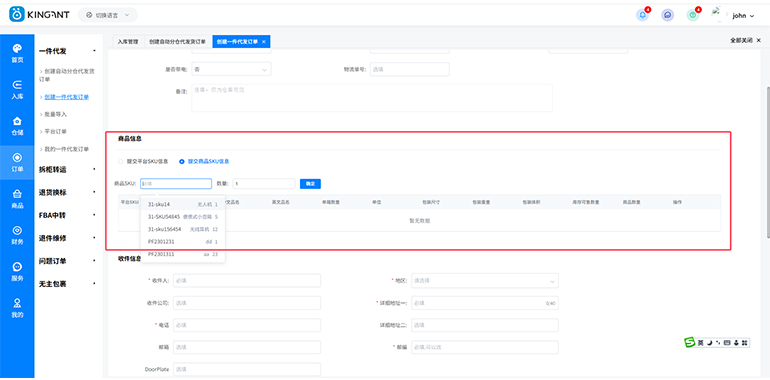770x380 pixels.
Task: Click the blue 确定 button
Action: (310, 184)
